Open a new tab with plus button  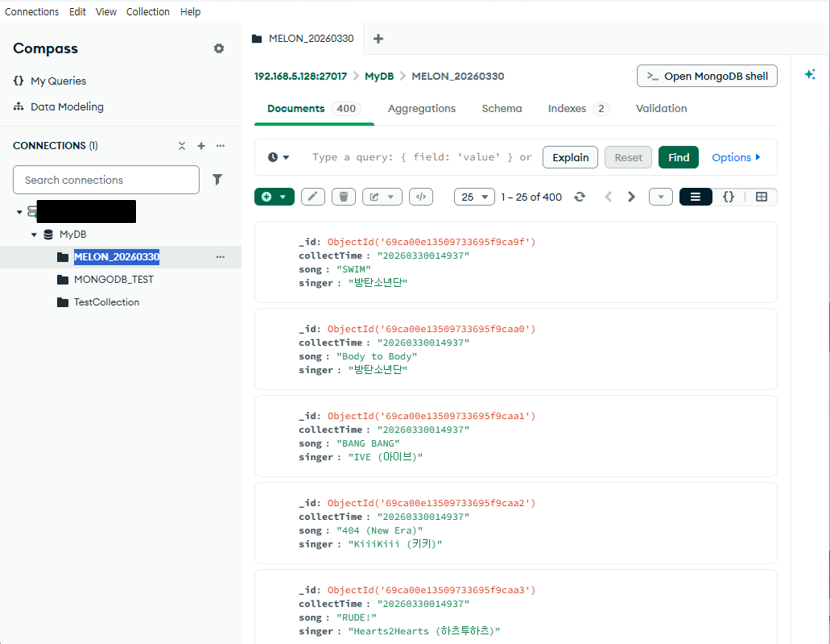(x=378, y=39)
